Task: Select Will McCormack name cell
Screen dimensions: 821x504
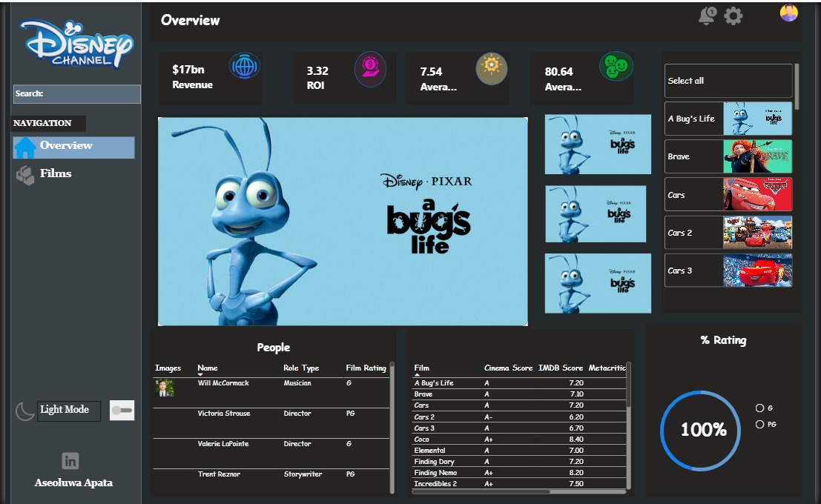Action: (223, 383)
